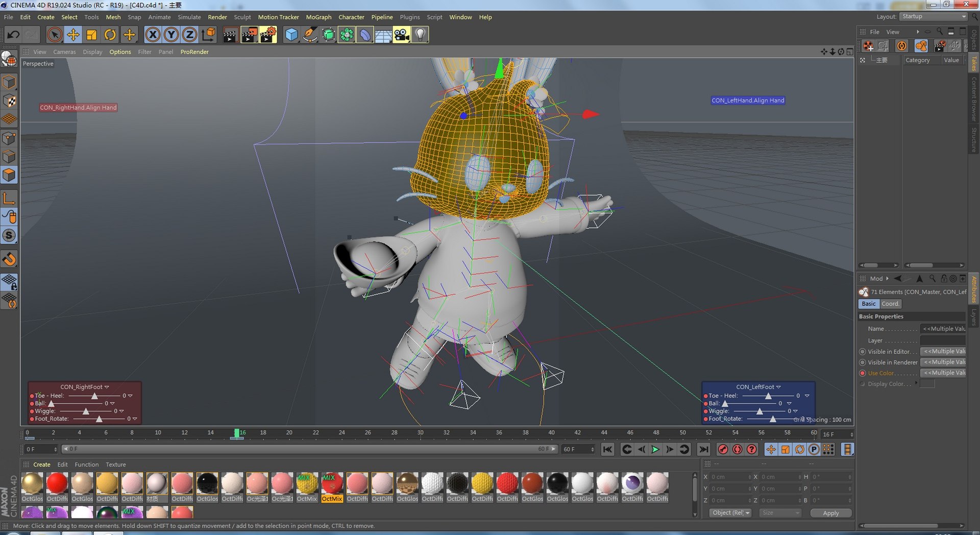Add a Cube primitive object
980x535 pixels.
click(291, 35)
